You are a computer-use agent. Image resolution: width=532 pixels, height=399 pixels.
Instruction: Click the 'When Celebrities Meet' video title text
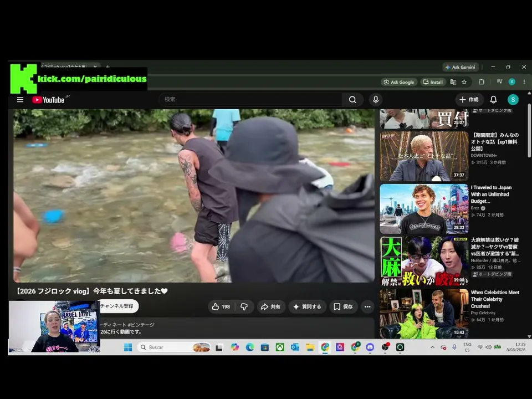(495, 299)
